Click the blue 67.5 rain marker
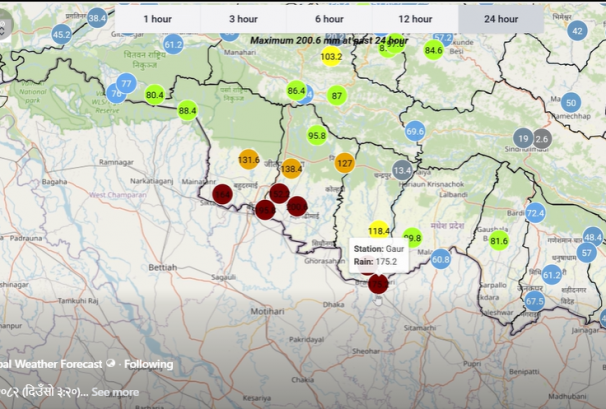Image resolution: width=606 pixels, height=409 pixels. pos(534,301)
